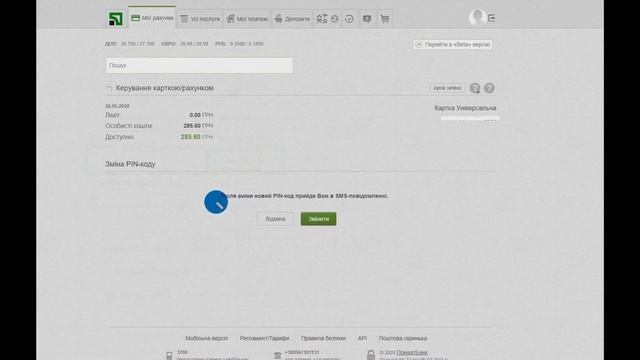Open 'Мобільна версія' footer link
The width and height of the screenshot is (640, 360).
click(x=207, y=338)
